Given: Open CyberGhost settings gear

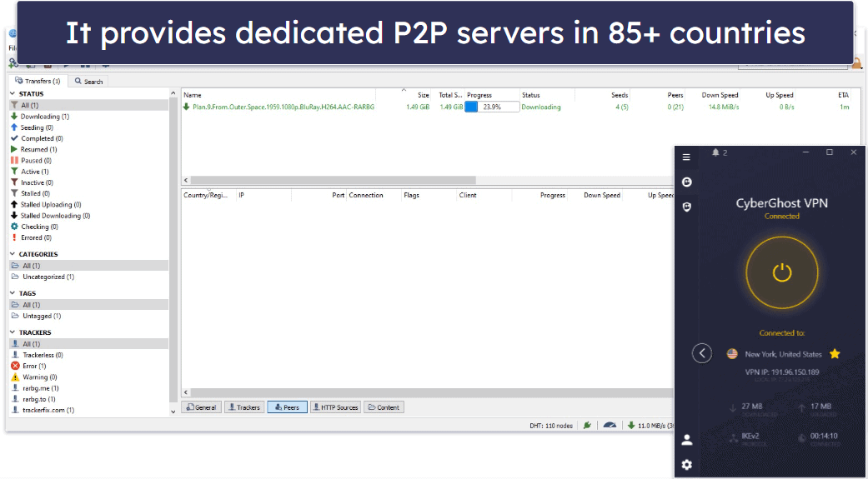Looking at the screenshot, I should click(687, 465).
